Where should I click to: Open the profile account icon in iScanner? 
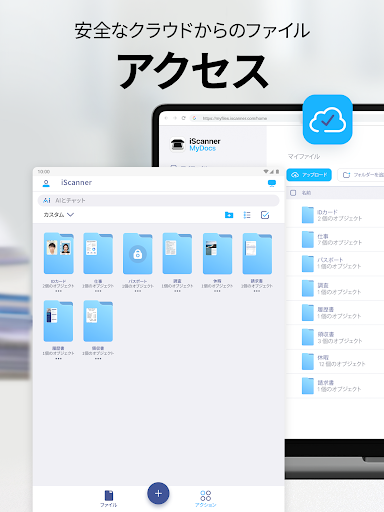[46, 183]
